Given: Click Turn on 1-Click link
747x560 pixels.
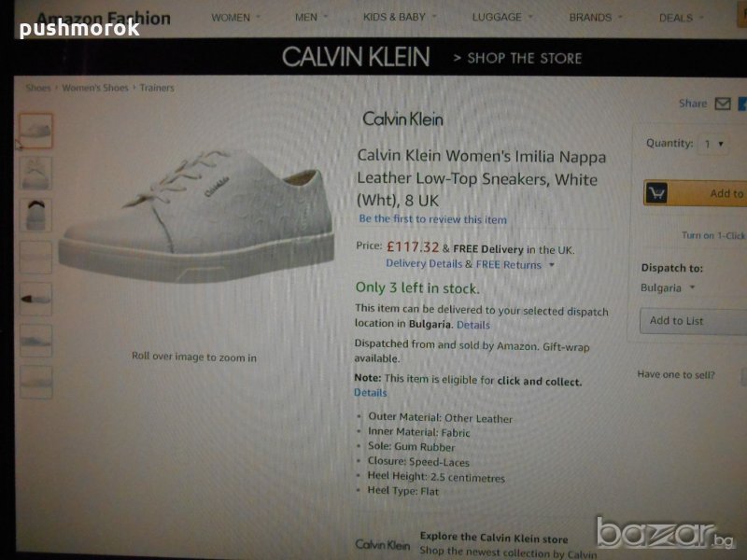Looking at the screenshot, I should tap(713, 235).
